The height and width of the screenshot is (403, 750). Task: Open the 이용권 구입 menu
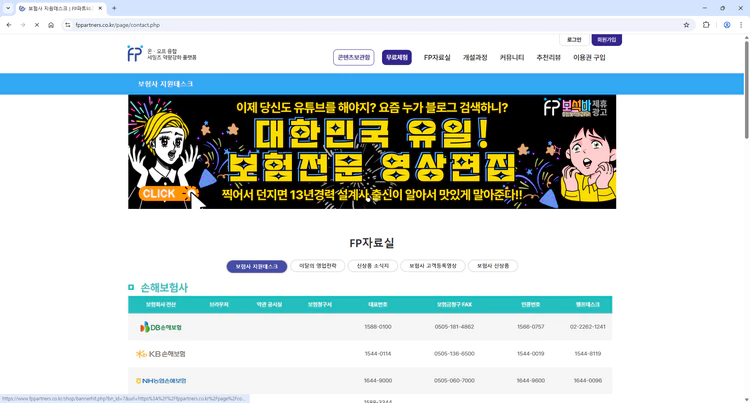tap(589, 57)
